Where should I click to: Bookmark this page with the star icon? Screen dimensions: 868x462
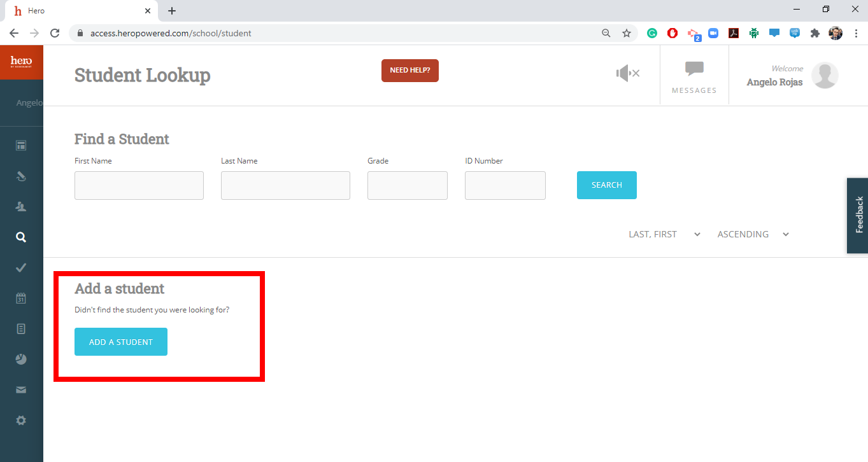tap(627, 33)
